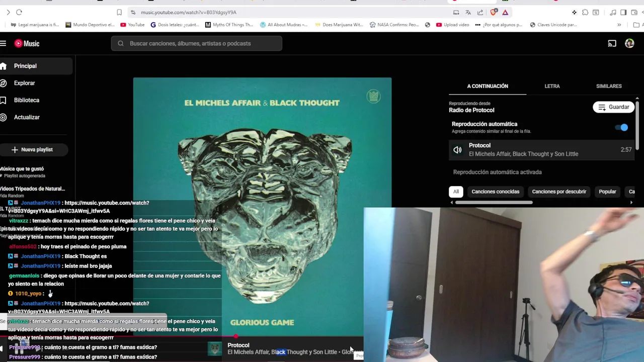The height and width of the screenshot is (362, 644).
Task: Switch to the LETRA tab
Action: [x=552, y=86]
